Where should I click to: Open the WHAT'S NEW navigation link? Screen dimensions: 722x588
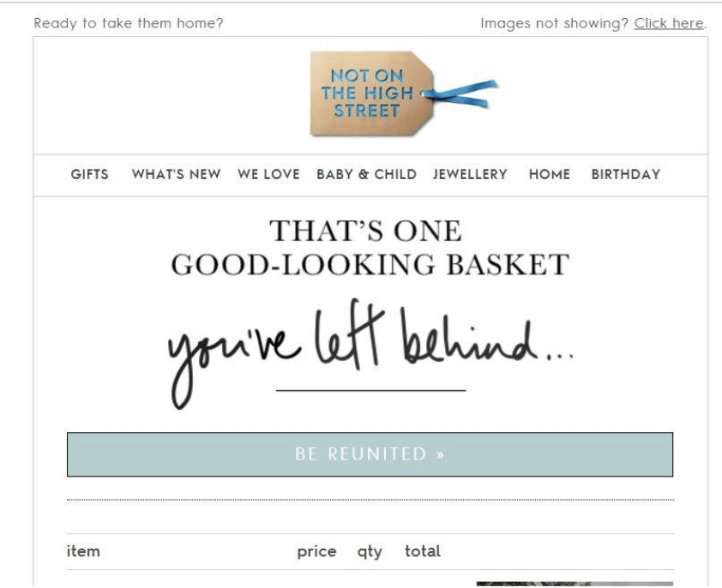(x=176, y=175)
